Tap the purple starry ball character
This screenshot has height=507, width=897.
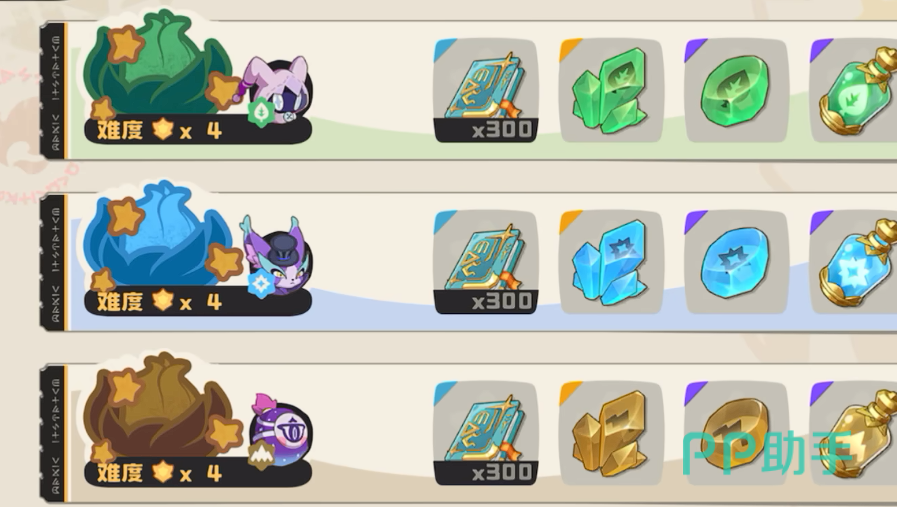[x=280, y=430]
